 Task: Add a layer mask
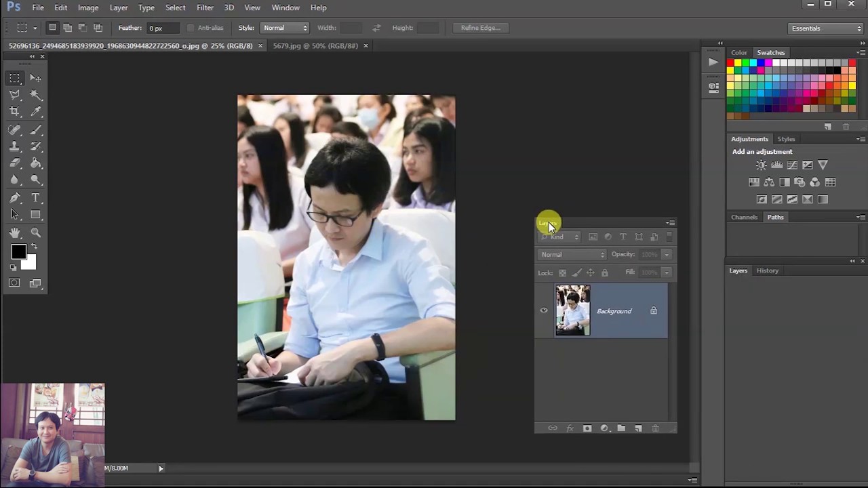pos(587,428)
